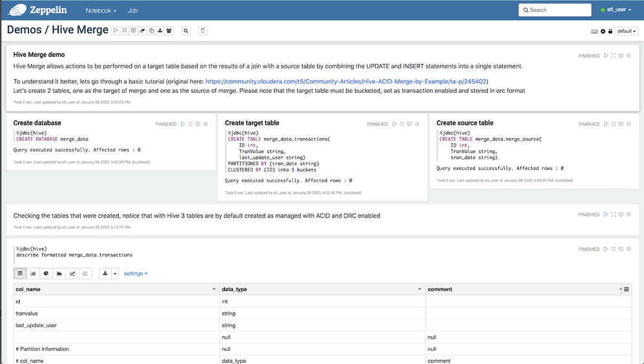Select the pie chart visualization
The width and height of the screenshot is (644, 364).
(x=46, y=274)
